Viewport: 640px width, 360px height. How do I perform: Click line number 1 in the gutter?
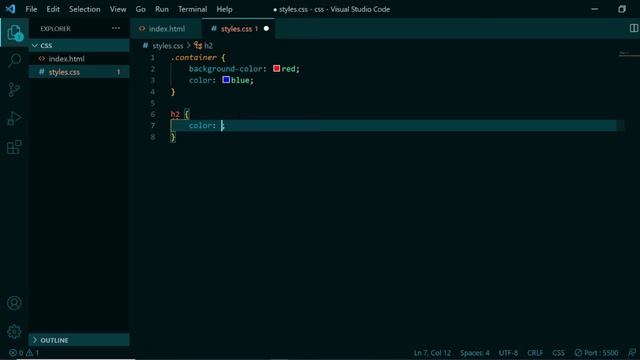click(x=153, y=58)
